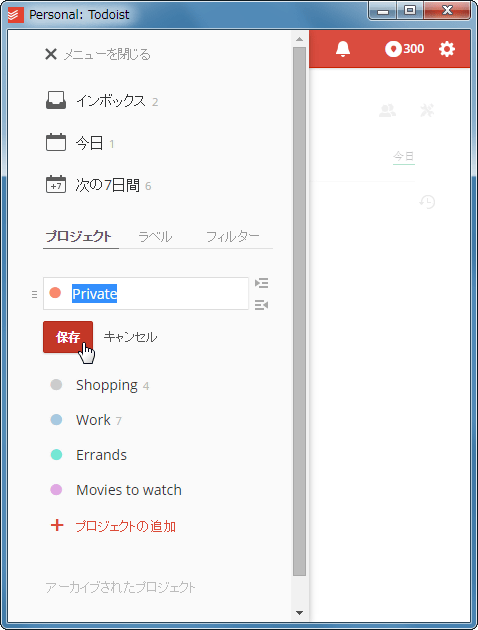Click the メニューを閉じる label
The width and height of the screenshot is (478, 630).
coord(107,54)
